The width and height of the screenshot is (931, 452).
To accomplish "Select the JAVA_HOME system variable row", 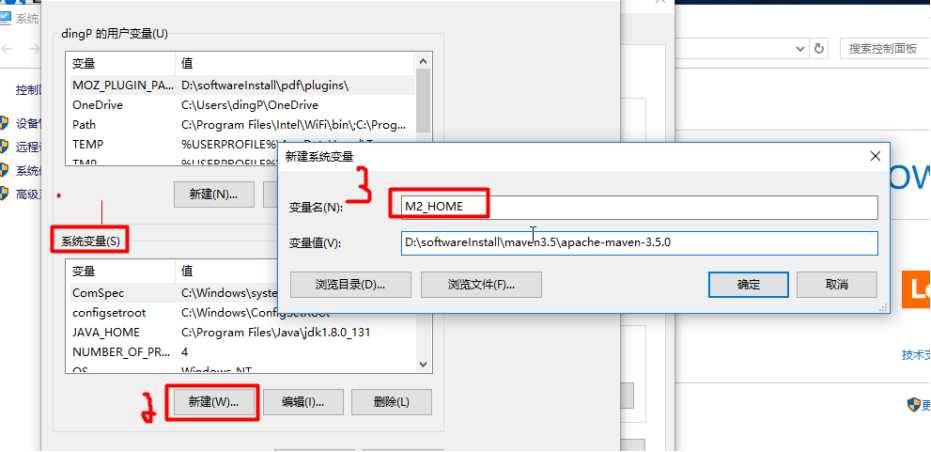I will (x=241, y=333).
